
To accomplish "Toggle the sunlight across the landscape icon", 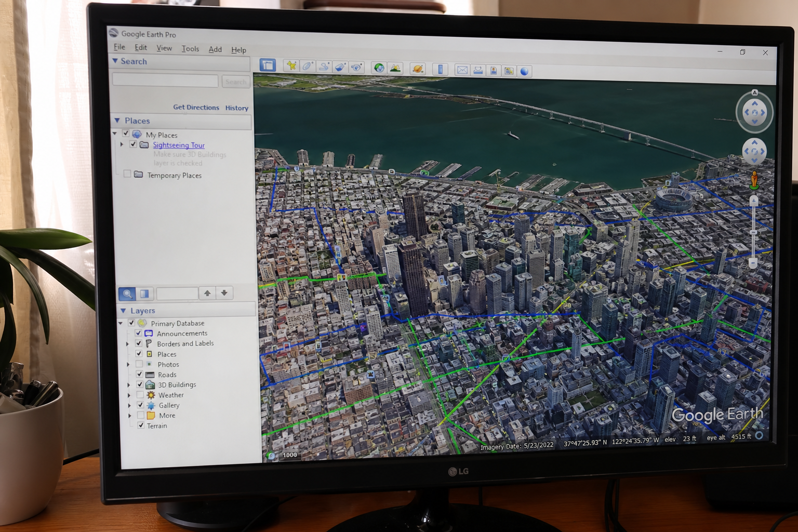I will click(x=395, y=68).
